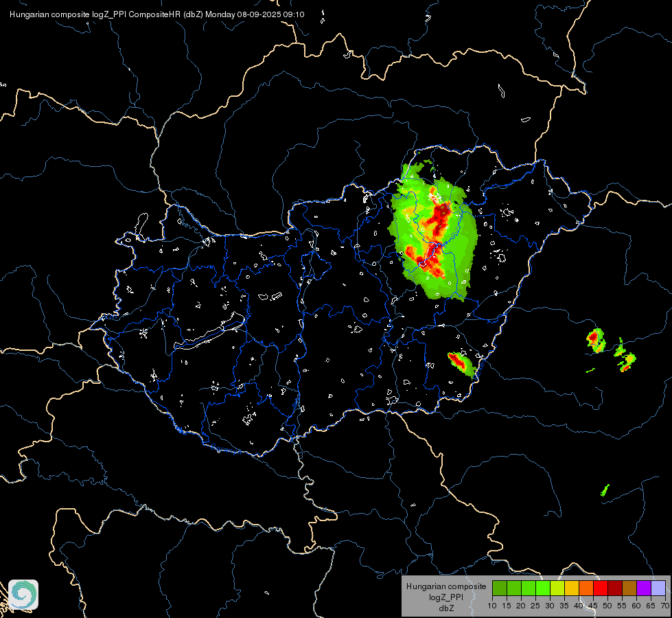Select the 35-40 dBZ yellow legend swatch

tap(572, 588)
